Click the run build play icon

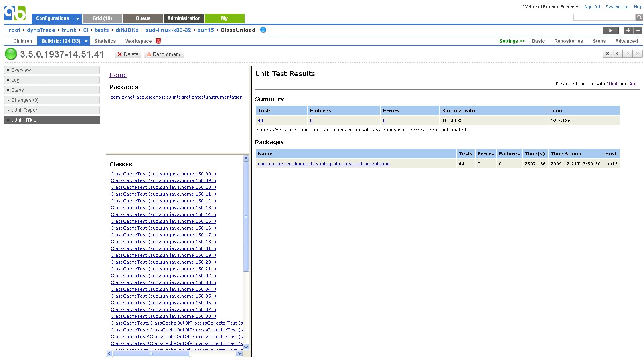(x=610, y=30)
